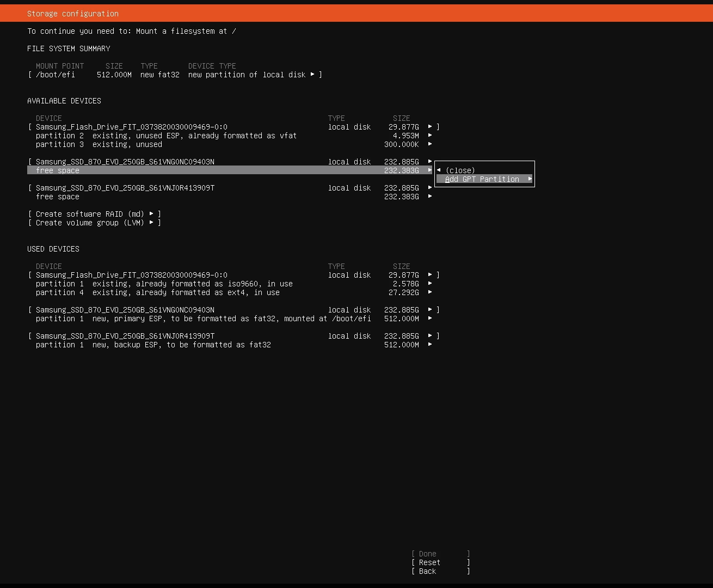Select Add GPT Partition menu entry
The image size is (713, 588).
484,179
